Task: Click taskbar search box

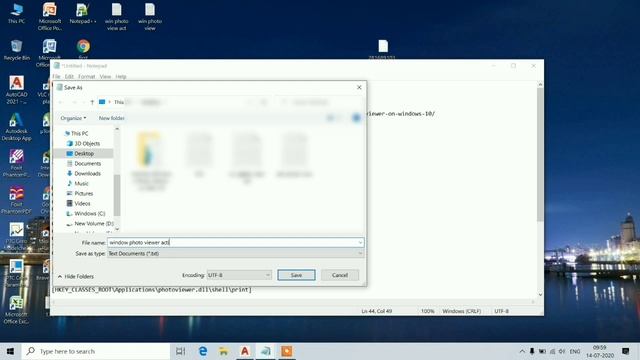Action: coord(96,351)
